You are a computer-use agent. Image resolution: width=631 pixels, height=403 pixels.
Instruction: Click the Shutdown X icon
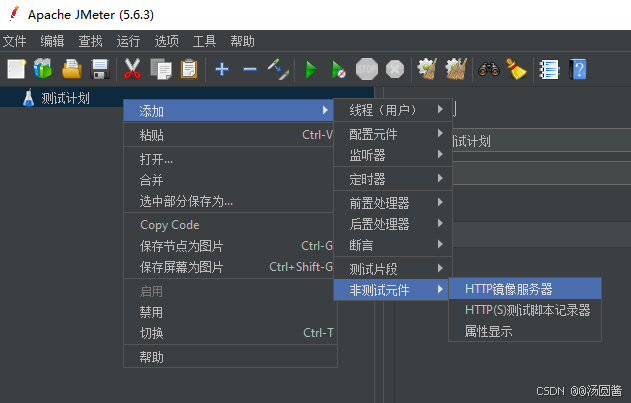[395, 69]
